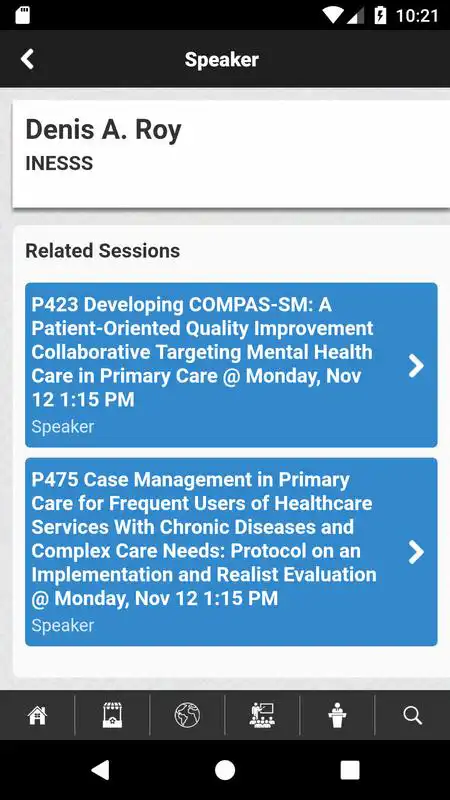Select the Denis A. Roy name card
The width and height of the screenshot is (450, 800).
[231, 154]
